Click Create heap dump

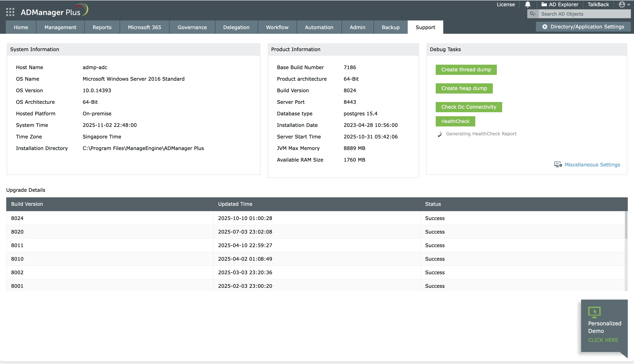point(464,88)
